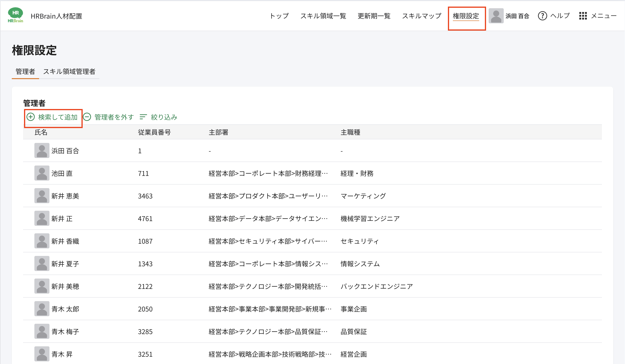Select the name 青木 太郎
This screenshot has height=364, width=625.
[65, 309]
